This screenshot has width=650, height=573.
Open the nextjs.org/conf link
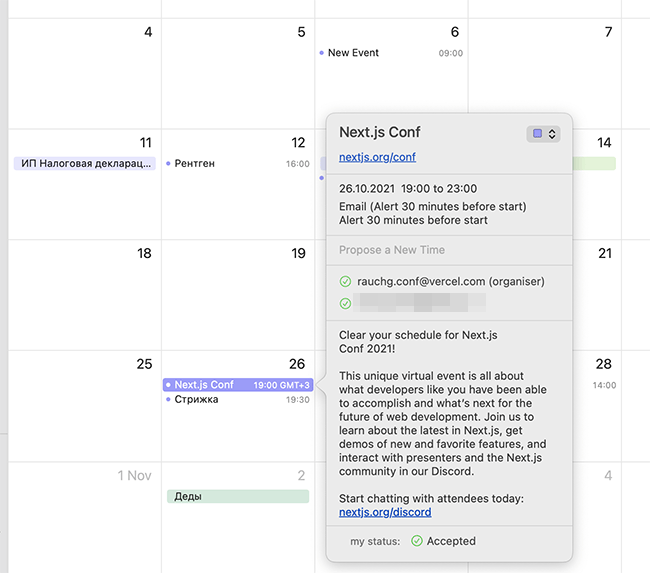pos(377,157)
